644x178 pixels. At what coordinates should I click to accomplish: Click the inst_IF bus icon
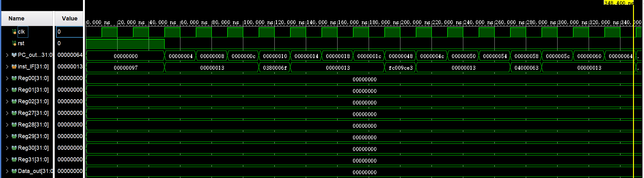14,67
